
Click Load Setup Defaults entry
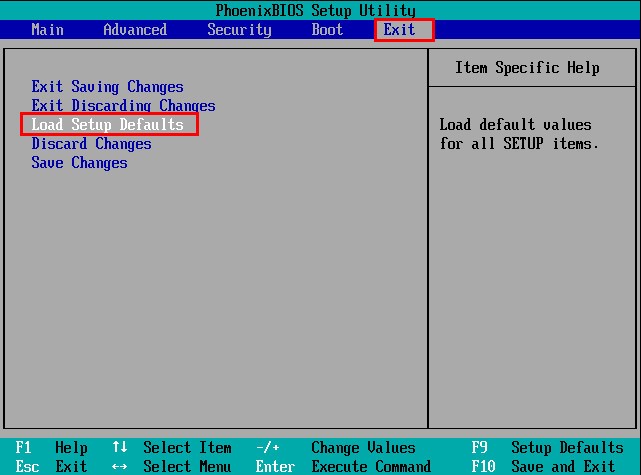[108, 125]
